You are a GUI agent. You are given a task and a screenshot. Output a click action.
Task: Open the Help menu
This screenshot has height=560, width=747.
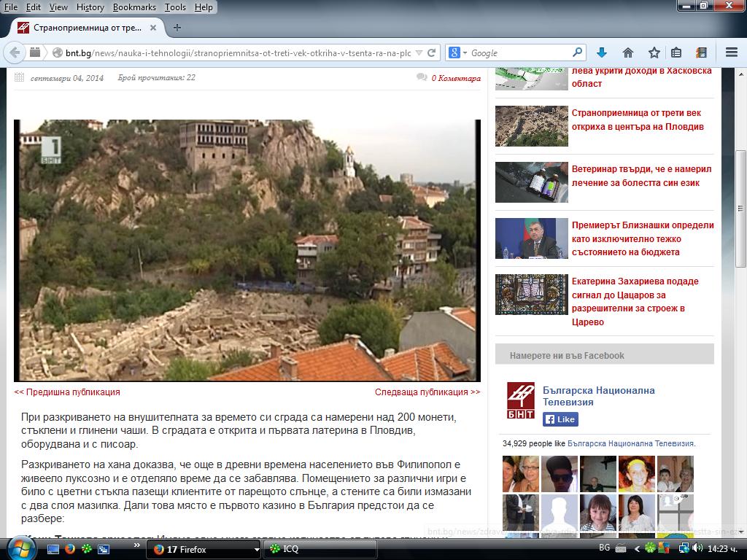coord(204,7)
